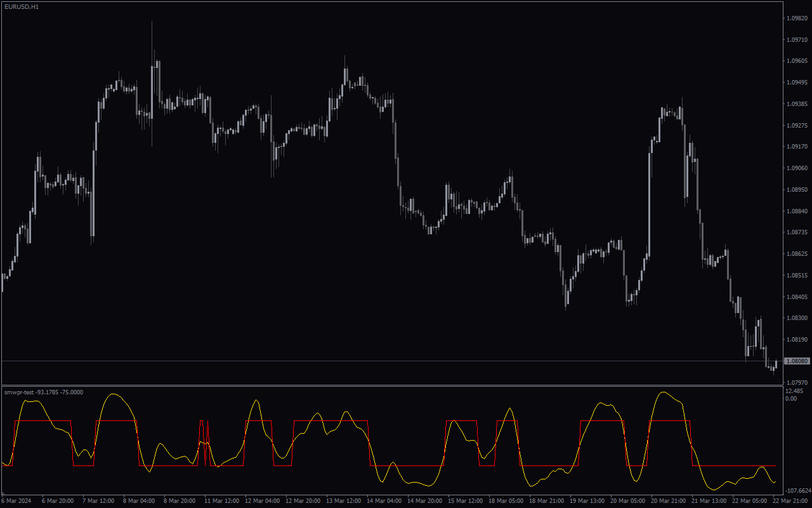Image resolution: width=812 pixels, height=508 pixels.
Task: Click the indicator scale value 12.485
Action: (794, 391)
